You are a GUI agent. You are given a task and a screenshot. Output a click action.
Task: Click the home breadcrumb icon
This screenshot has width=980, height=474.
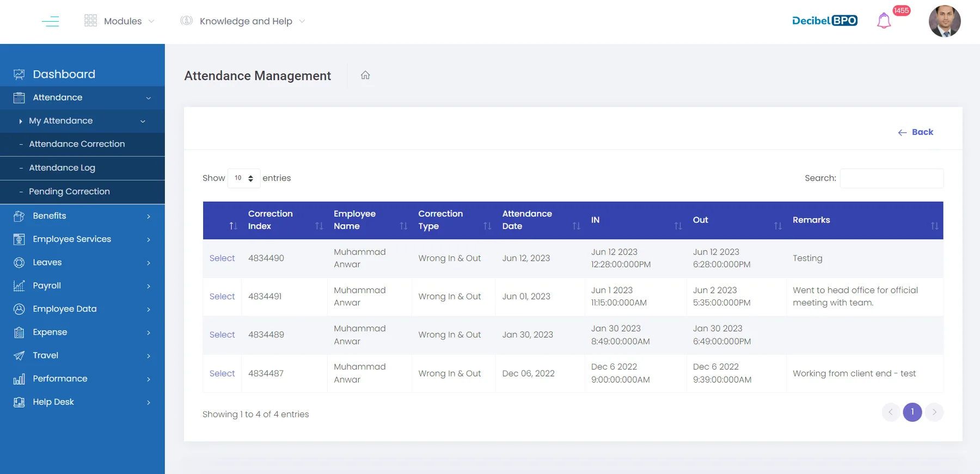365,75
